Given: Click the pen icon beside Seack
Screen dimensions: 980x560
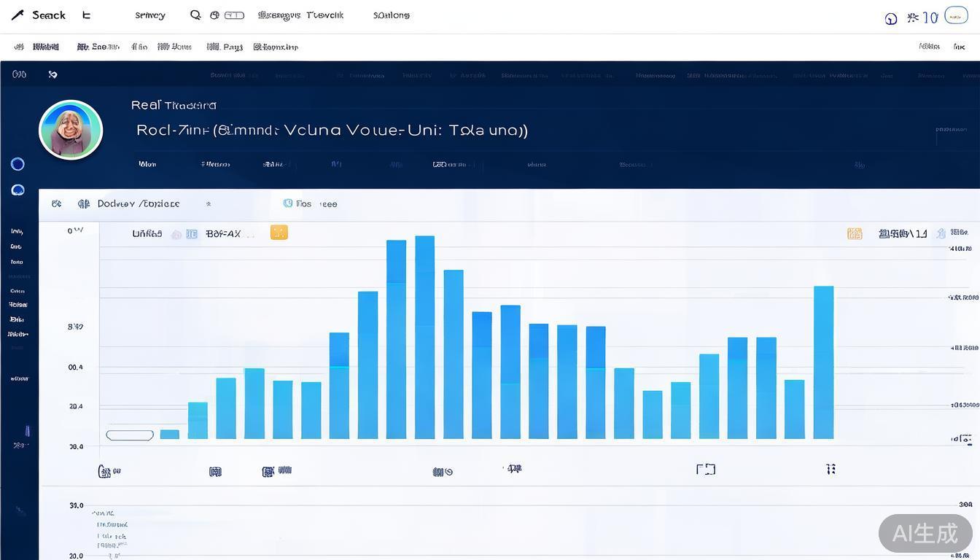Looking at the screenshot, I should 17,15.
